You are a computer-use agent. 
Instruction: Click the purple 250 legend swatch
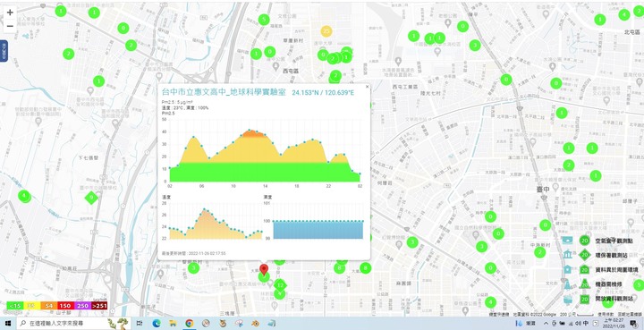pyautogui.click(x=82, y=305)
